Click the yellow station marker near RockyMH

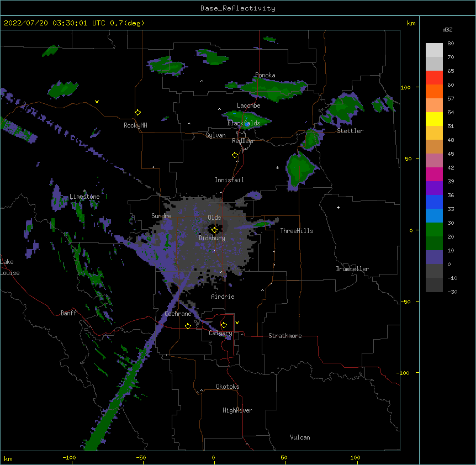[137, 112]
